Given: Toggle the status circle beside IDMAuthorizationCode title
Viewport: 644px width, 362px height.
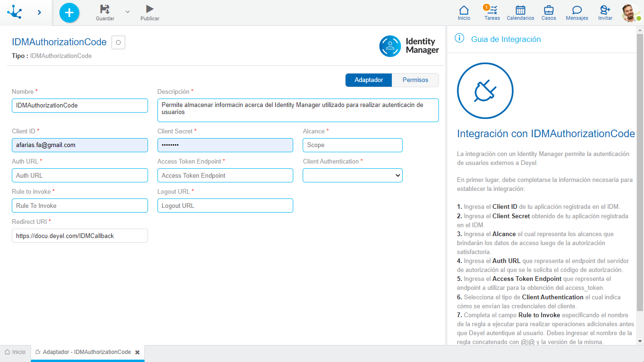Looking at the screenshot, I should pos(118,42).
